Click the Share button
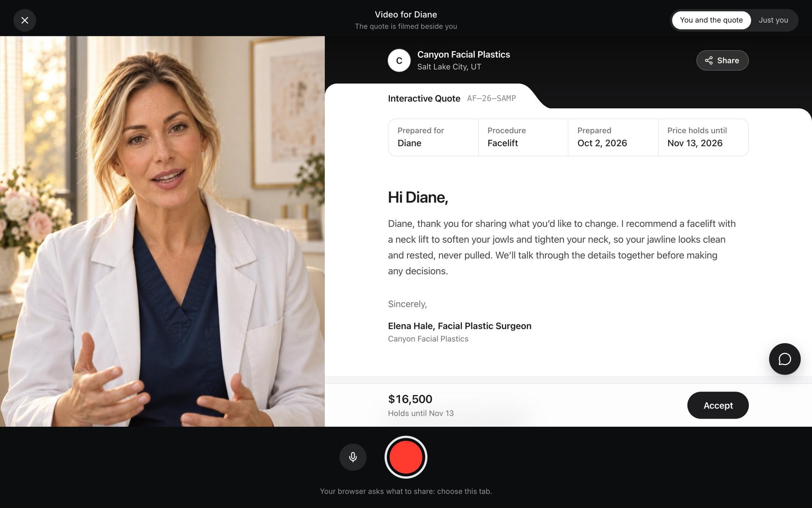812x508 pixels. [722, 61]
